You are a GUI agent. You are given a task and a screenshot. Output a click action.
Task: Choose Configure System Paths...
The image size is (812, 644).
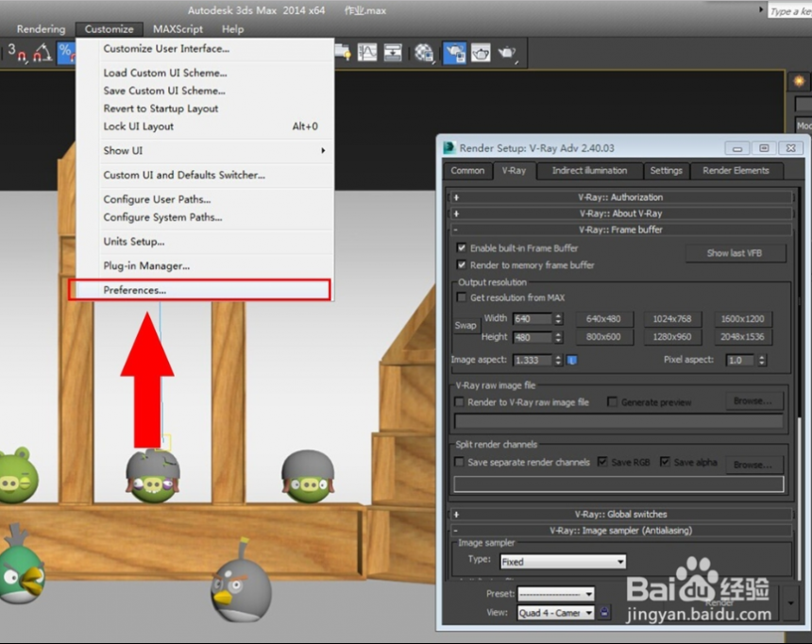206,217
